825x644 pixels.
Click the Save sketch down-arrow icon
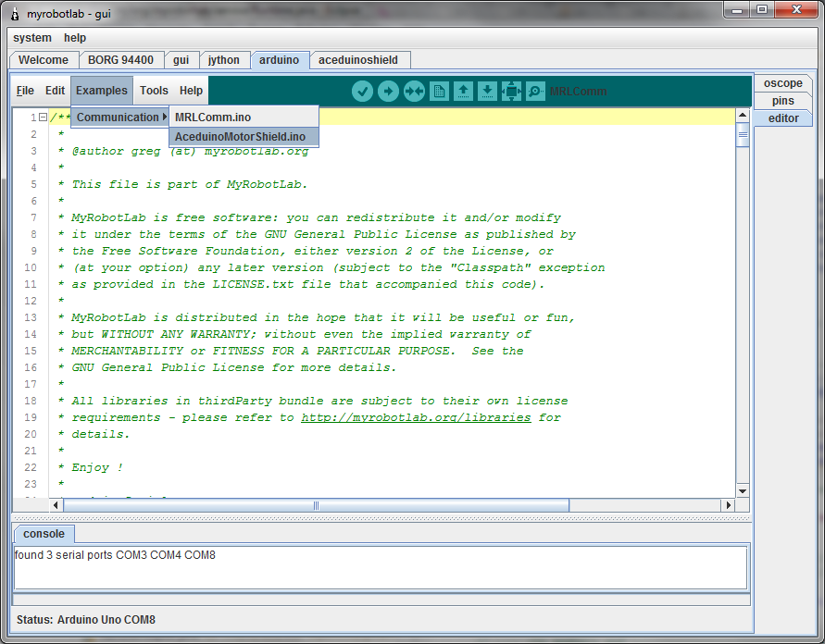[487, 92]
